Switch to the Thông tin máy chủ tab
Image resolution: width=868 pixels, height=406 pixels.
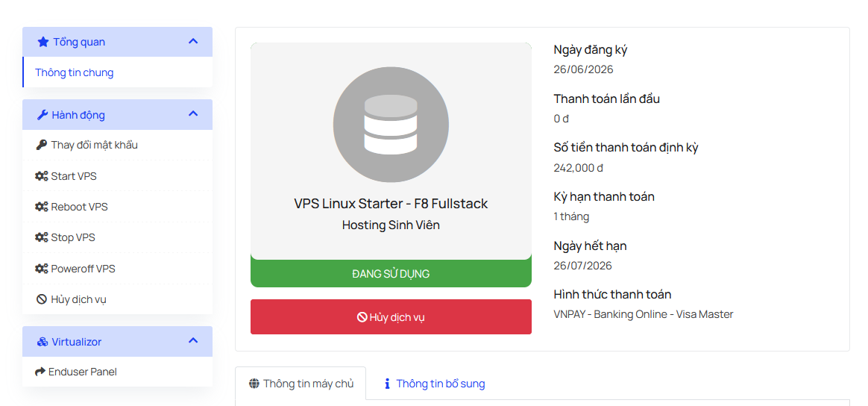(301, 384)
